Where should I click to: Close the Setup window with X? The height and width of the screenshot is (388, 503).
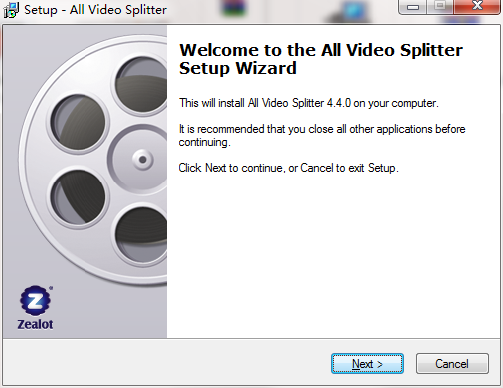coord(477,6)
